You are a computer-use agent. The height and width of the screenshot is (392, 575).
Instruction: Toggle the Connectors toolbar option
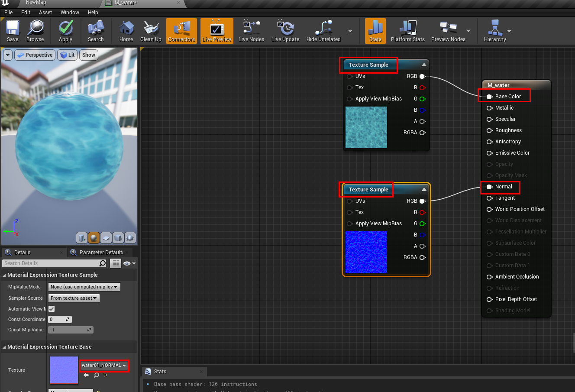tap(181, 31)
